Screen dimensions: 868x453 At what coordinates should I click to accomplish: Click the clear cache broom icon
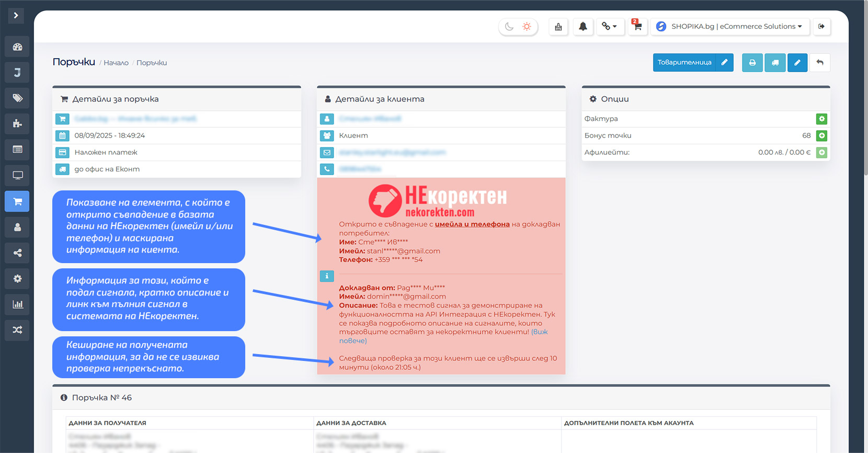pyautogui.click(x=558, y=27)
